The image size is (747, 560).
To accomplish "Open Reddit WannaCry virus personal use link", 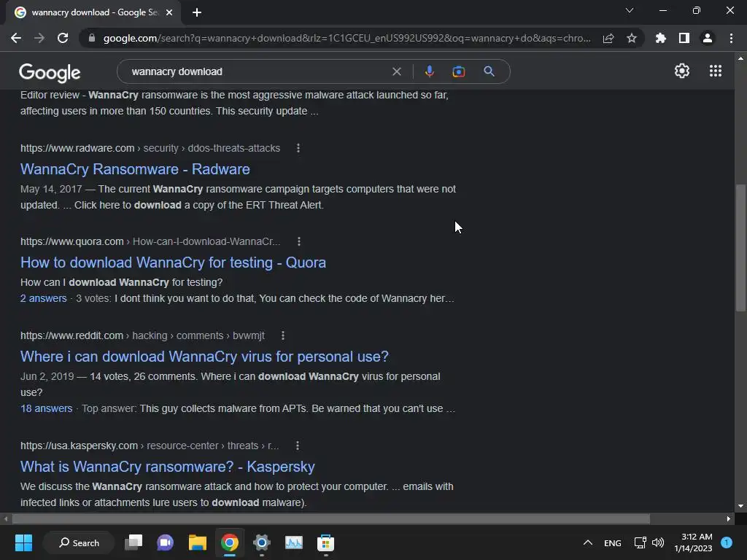I will pyautogui.click(x=204, y=357).
